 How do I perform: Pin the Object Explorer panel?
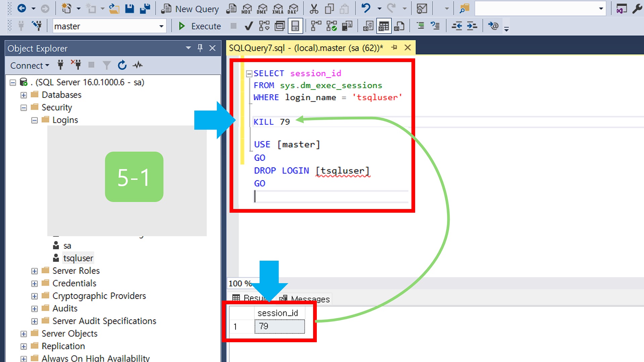click(x=200, y=48)
